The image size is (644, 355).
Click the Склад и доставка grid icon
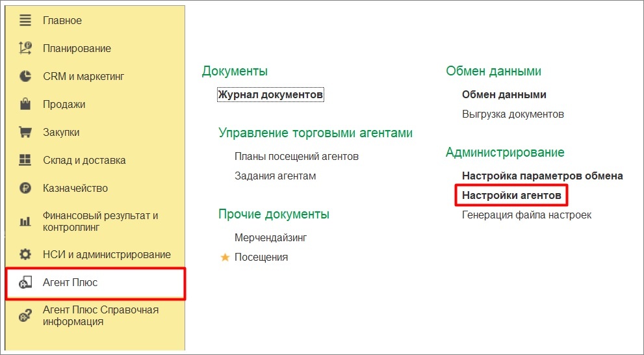(x=25, y=160)
